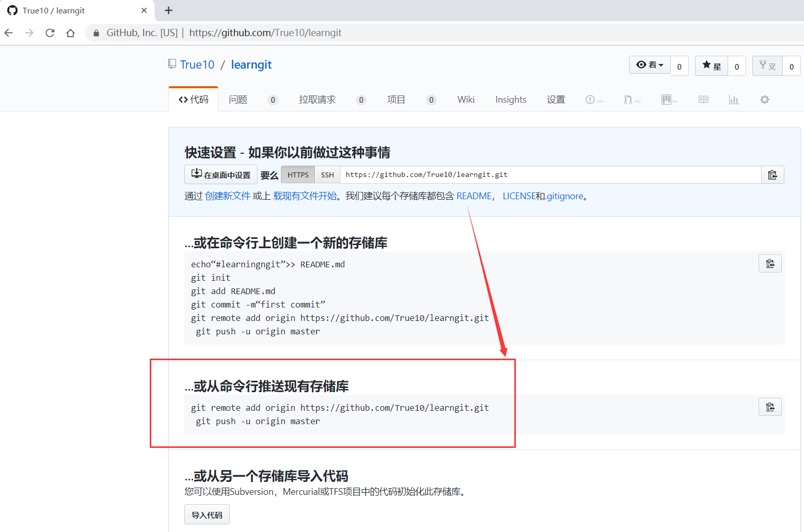Open the 设置 (Settings) tab

(x=556, y=100)
